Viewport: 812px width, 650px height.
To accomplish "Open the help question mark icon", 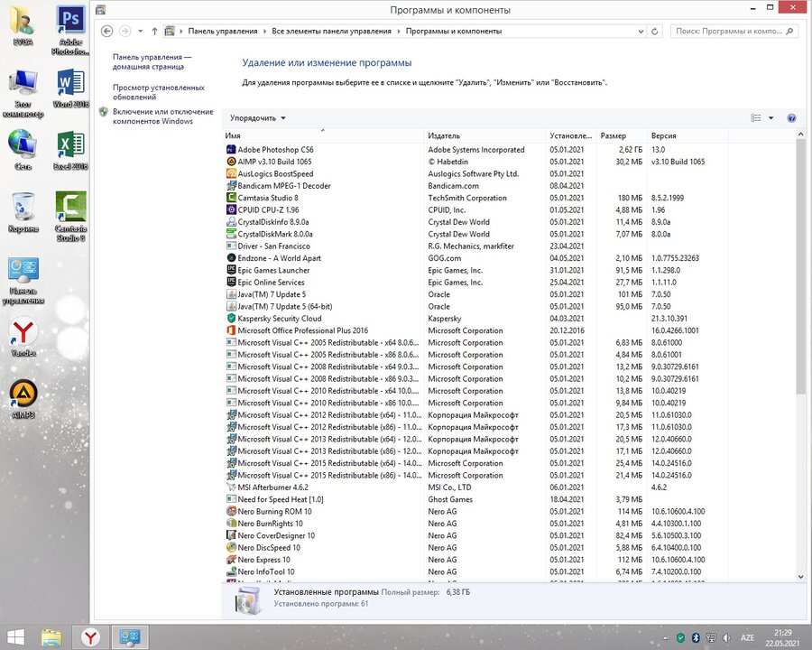I will [791, 118].
